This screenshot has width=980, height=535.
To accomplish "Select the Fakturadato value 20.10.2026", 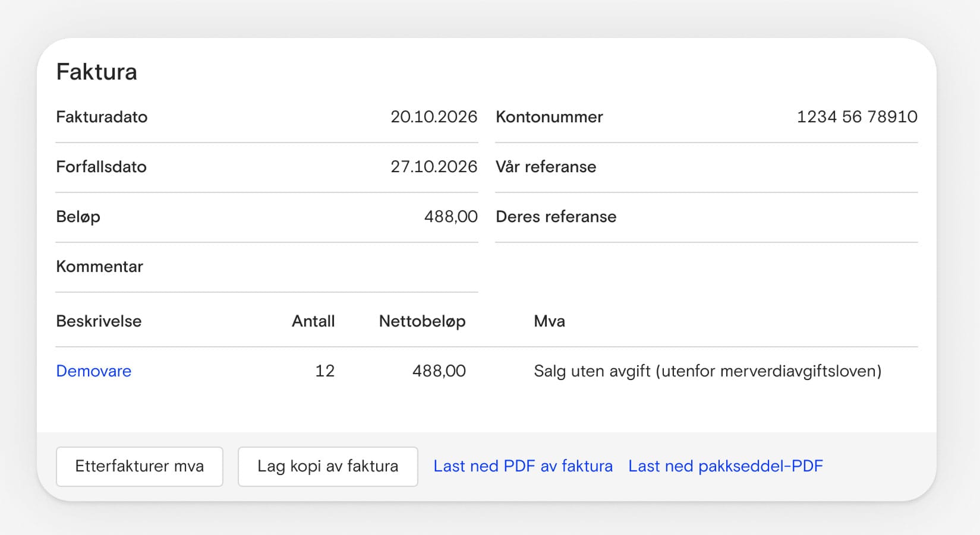I will 433,117.
